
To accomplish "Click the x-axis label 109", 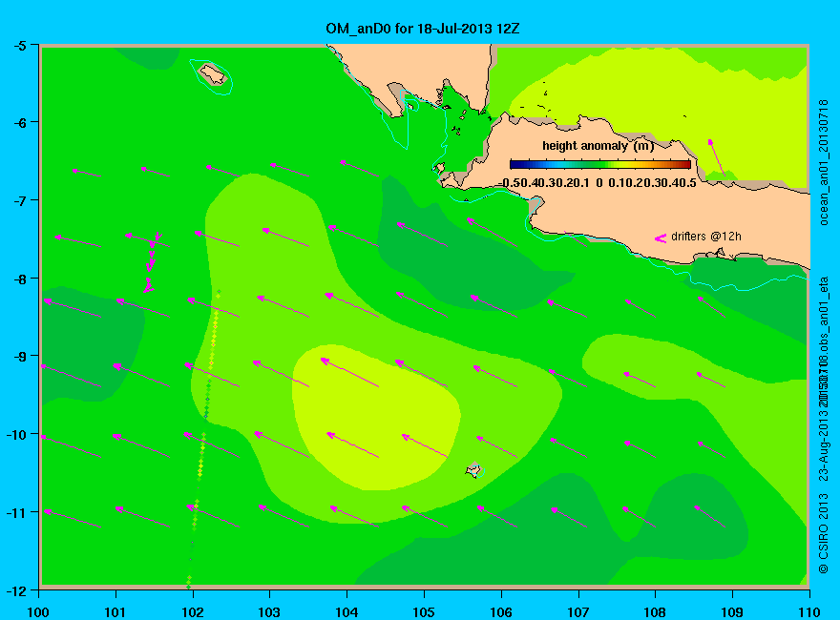I will [x=732, y=611].
